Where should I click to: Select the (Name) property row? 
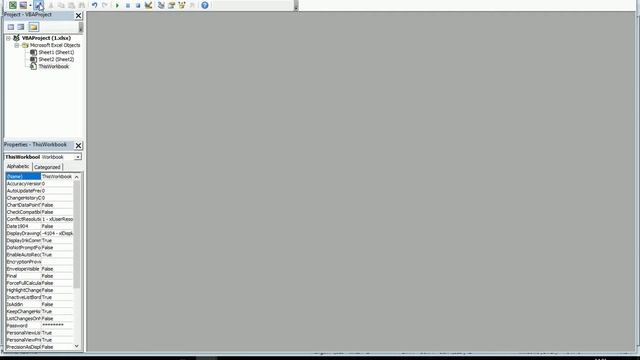40,177
